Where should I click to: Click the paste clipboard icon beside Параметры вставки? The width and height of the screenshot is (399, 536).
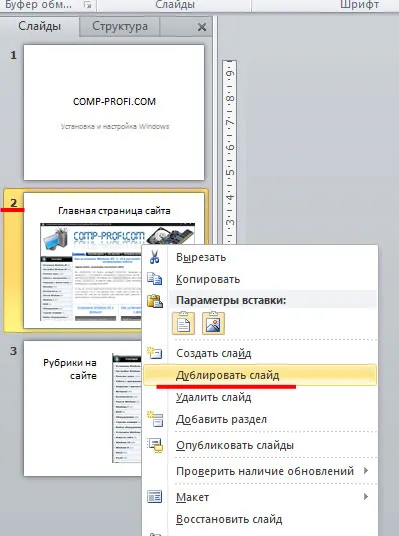155,301
